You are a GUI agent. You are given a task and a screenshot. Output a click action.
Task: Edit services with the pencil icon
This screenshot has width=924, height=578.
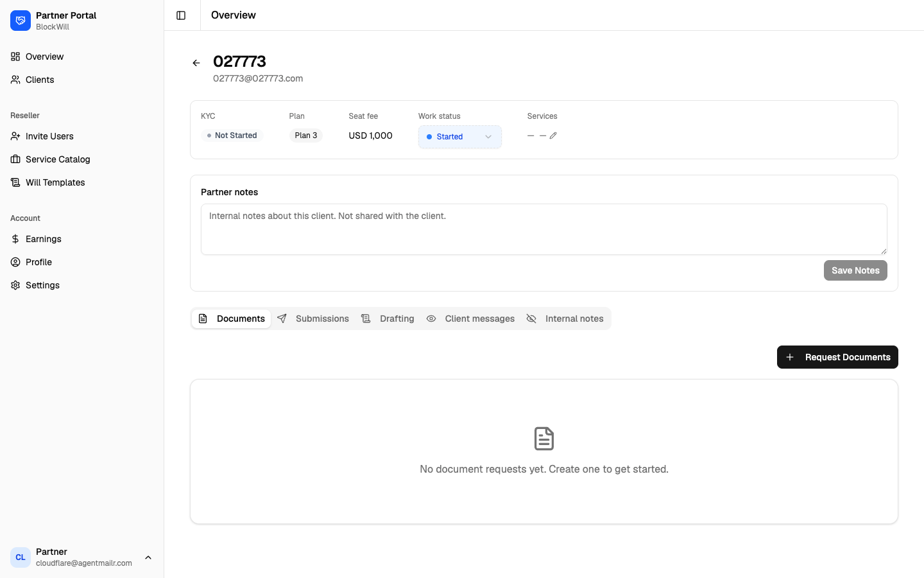(x=553, y=136)
